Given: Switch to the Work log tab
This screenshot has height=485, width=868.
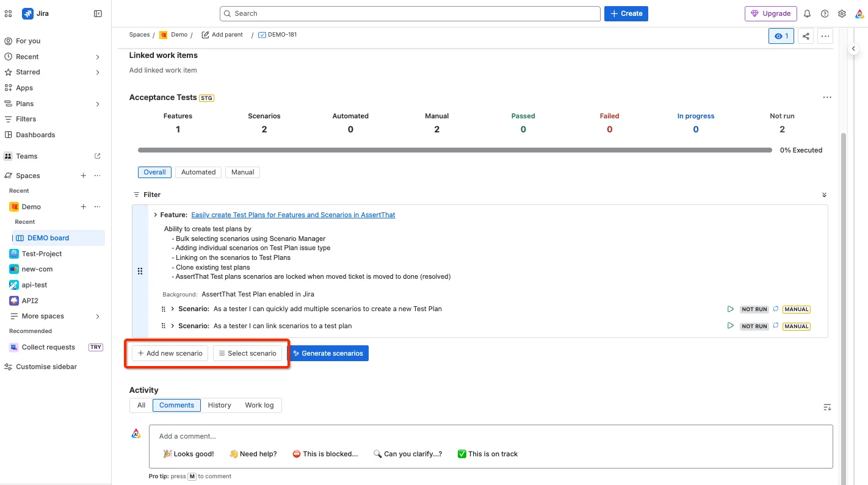Looking at the screenshot, I should coord(259,405).
